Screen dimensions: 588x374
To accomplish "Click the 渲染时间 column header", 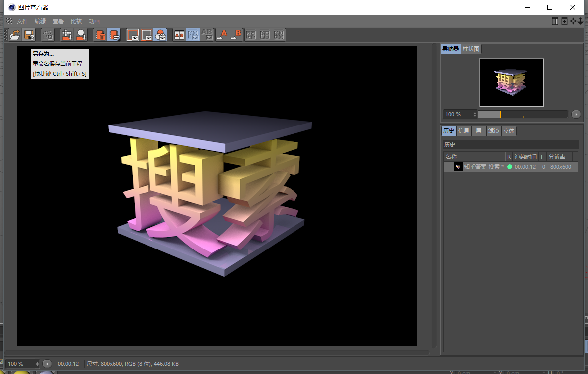I will pos(525,157).
